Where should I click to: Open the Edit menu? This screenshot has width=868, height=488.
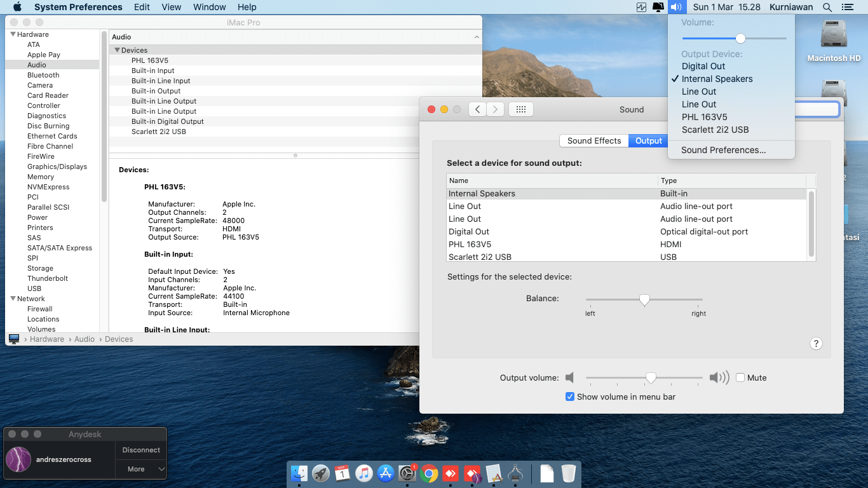pos(142,7)
